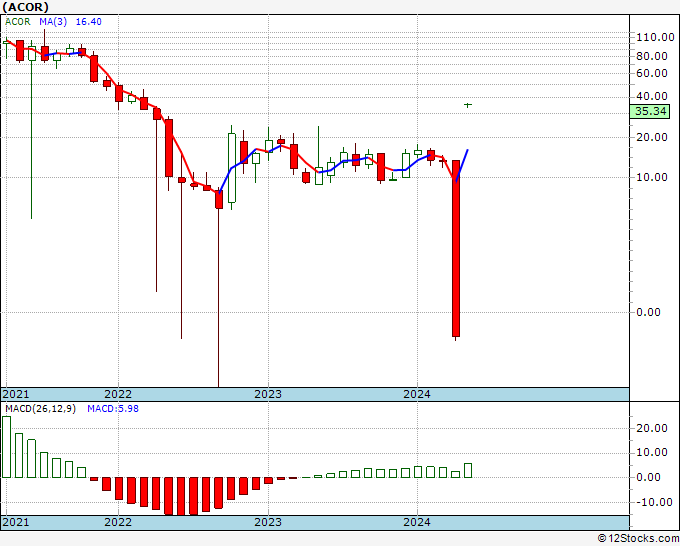The image size is (680, 546).
Task: Click the 20.00 price axis label in price chart
Action: pos(652,137)
